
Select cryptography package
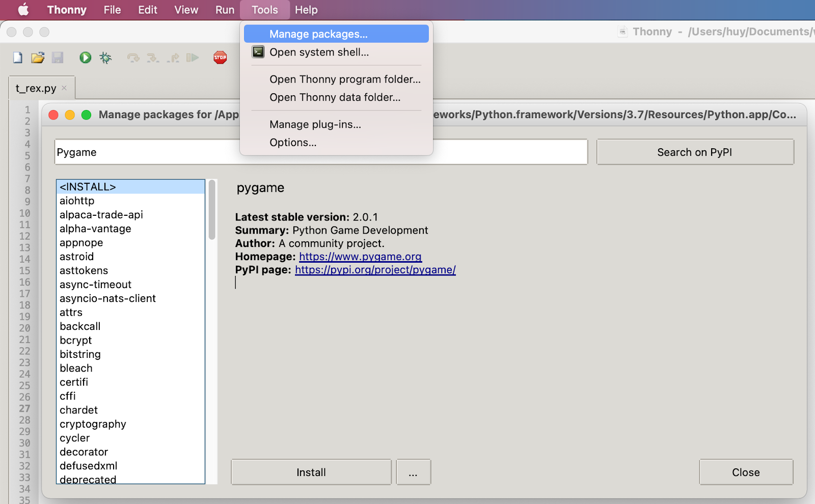point(130,424)
